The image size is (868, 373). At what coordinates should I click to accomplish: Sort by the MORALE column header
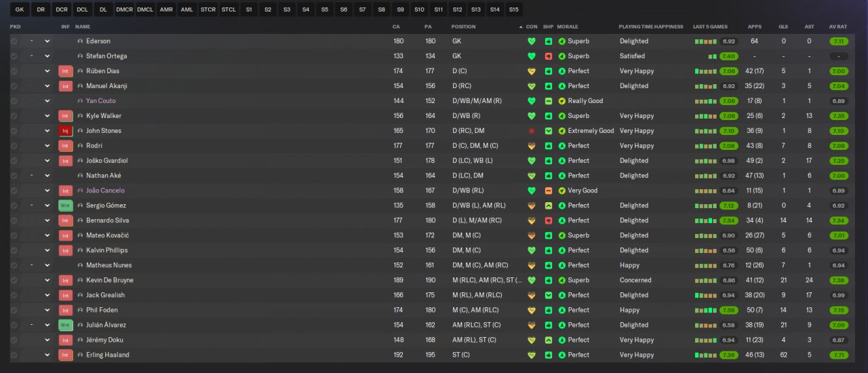click(568, 26)
